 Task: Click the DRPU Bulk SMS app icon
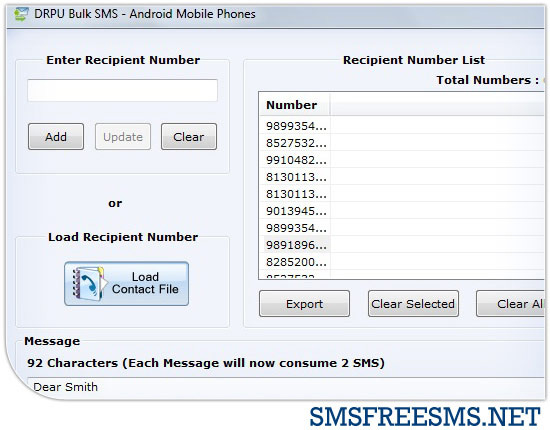pos(21,14)
